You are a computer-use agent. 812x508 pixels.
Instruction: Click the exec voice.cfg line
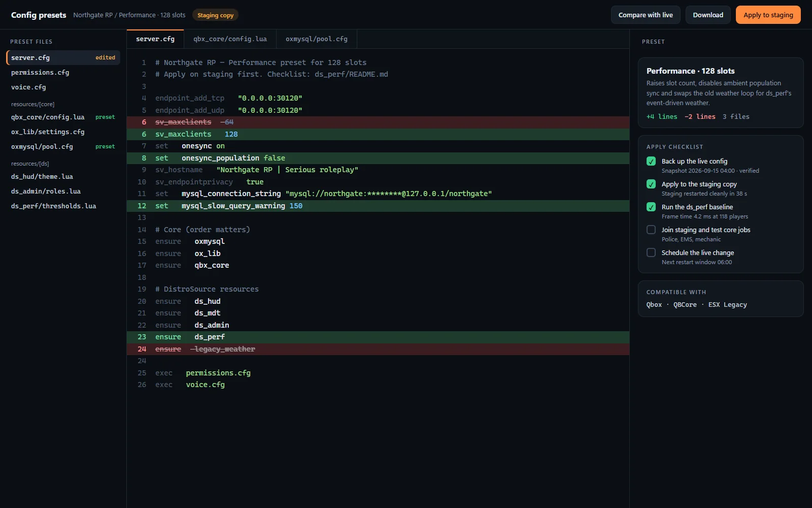coord(378,385)
